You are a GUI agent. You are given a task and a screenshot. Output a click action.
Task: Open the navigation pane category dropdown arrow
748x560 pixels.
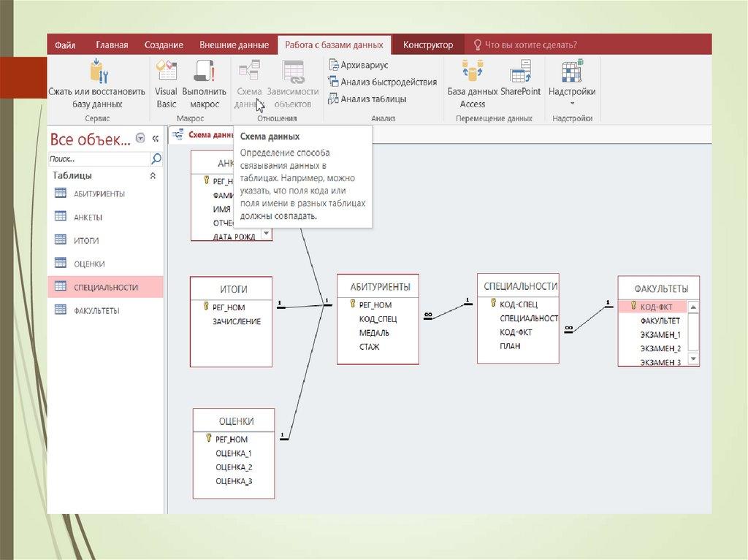coord(140,139)
